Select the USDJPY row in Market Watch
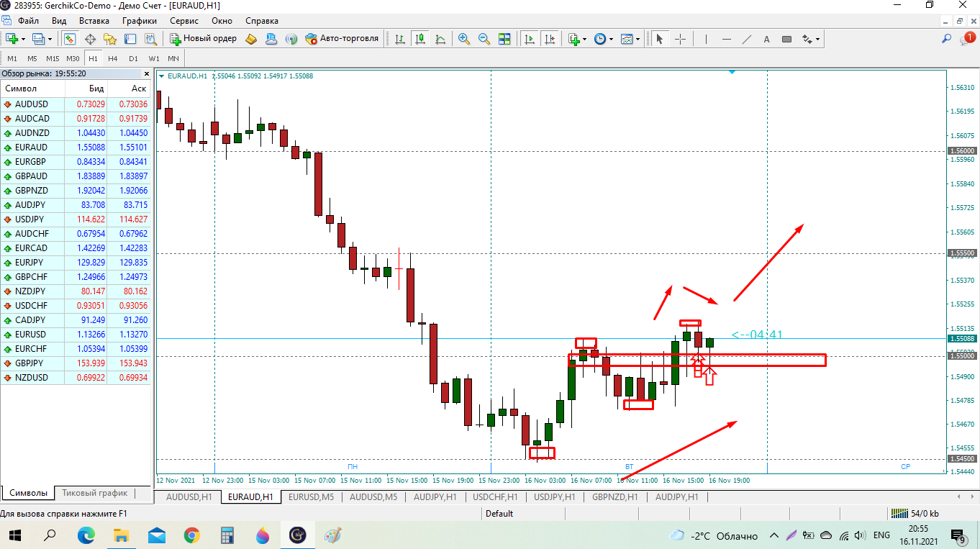 click(76, 219)
